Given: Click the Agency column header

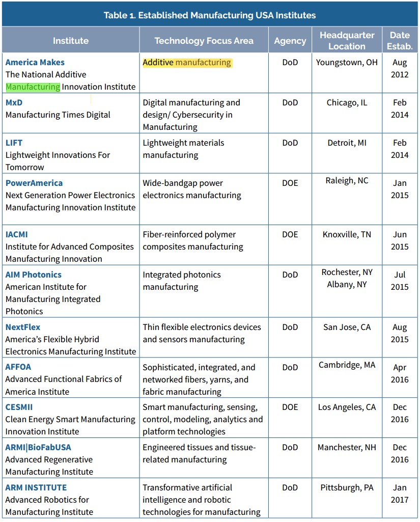Looking at the screenshot, I should click(x=290, y=40).
